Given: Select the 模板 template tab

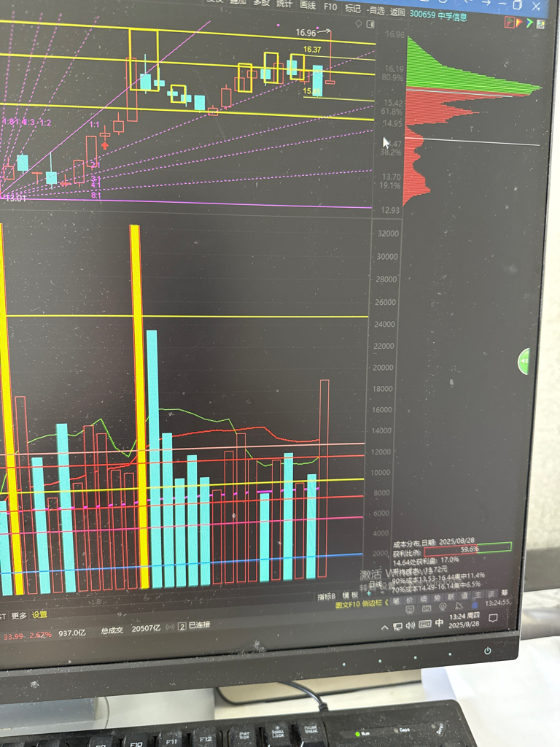Looking at the screenshot, I should [x=350, y=595].
